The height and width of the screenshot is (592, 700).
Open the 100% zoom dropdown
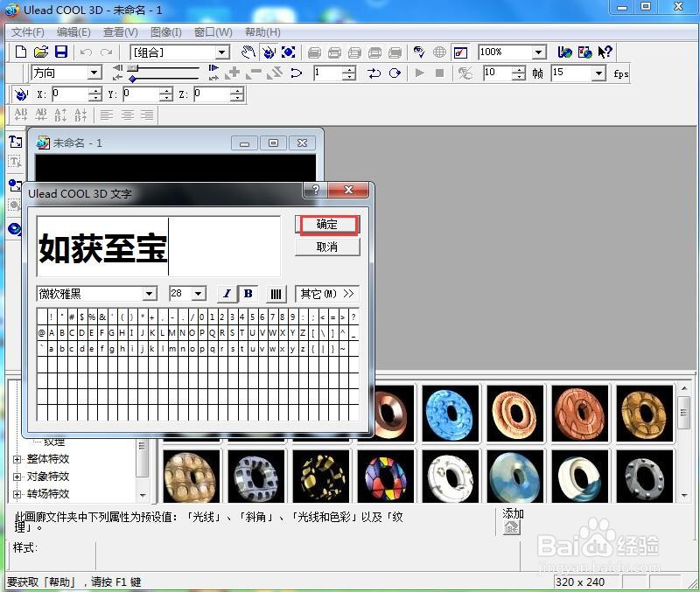[x=539, y=52]
